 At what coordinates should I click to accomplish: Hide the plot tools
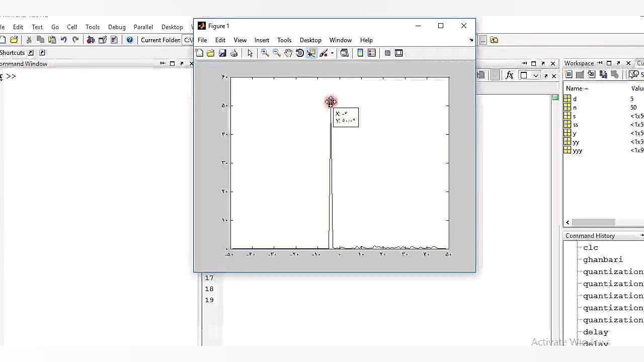click(387, 53)
